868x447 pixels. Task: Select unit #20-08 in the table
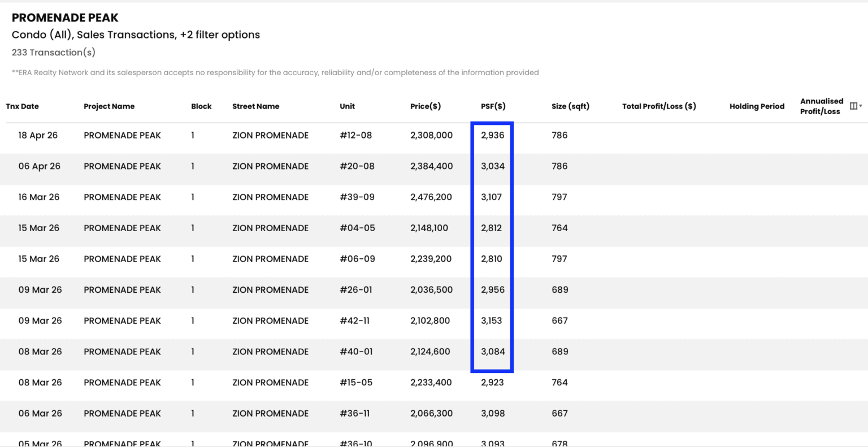(357, 166)
